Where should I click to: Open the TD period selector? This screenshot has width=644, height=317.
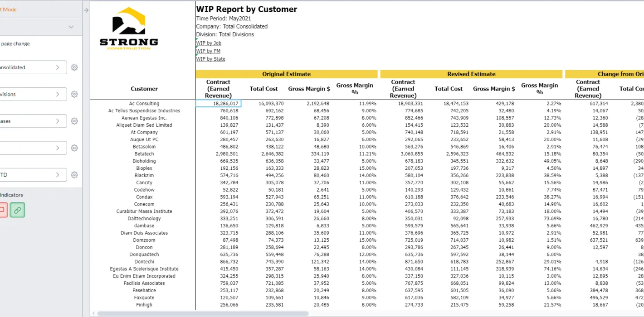click(x=33, y=175)
